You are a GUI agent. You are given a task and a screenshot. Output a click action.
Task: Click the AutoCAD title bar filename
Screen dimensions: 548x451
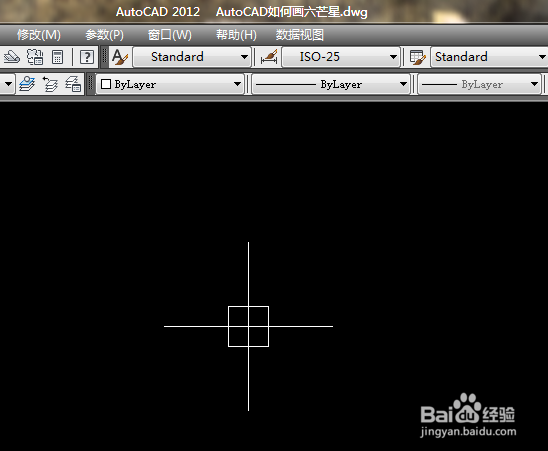pyautogui.click(x=291, y=12)
